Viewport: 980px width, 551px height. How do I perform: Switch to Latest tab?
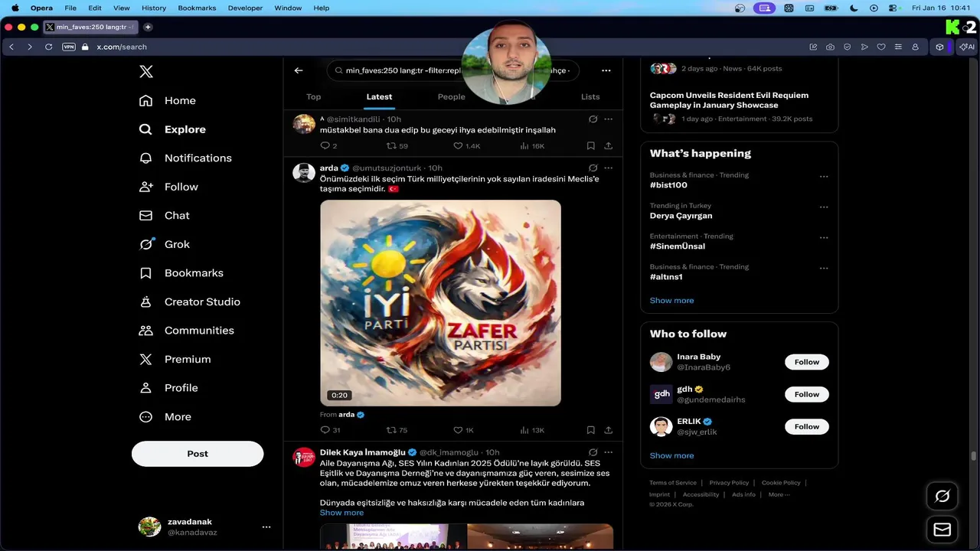pyautogui.click(x=379, y=96)
